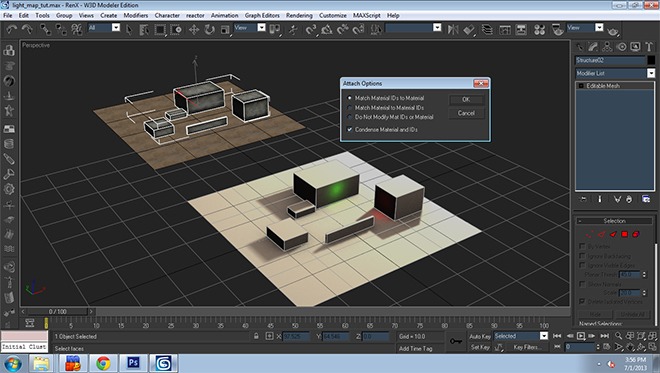Cancel the Attach Options dialog
Screen dimensions: 660x373
tap(466, 113)
